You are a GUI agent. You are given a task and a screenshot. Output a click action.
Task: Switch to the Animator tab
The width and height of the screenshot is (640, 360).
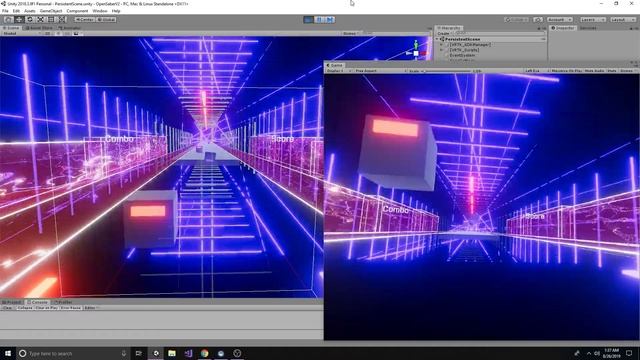69,28
